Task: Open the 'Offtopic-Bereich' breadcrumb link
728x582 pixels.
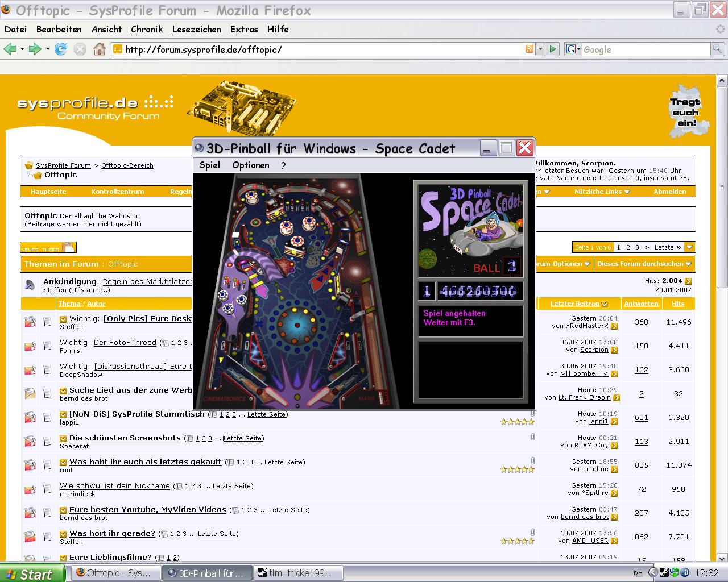Action: click(x=127, y=165)
